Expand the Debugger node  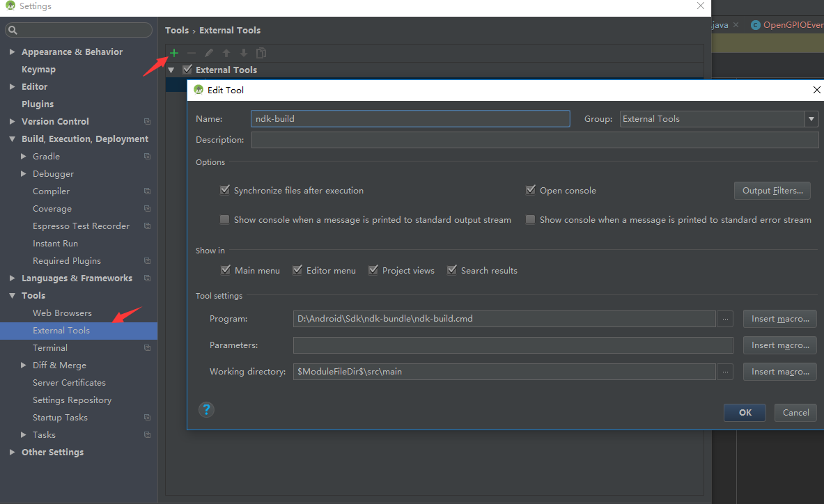(x=23, y=174)
